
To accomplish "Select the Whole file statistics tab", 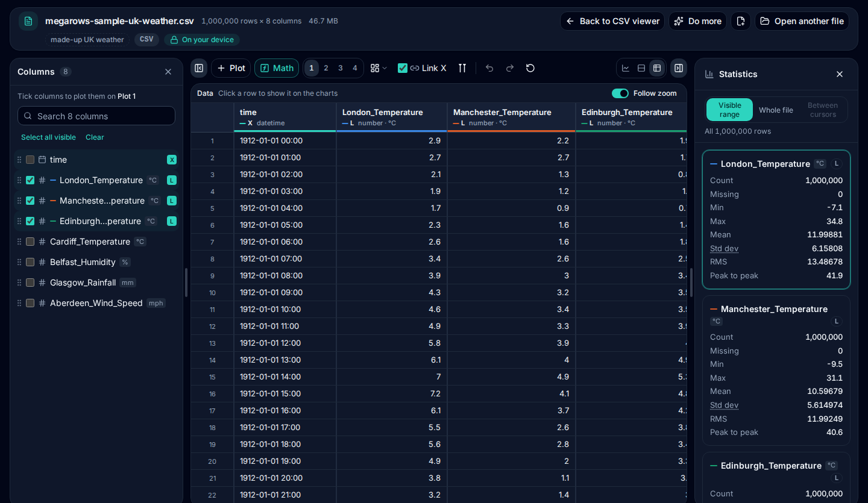I will (776, 110).
